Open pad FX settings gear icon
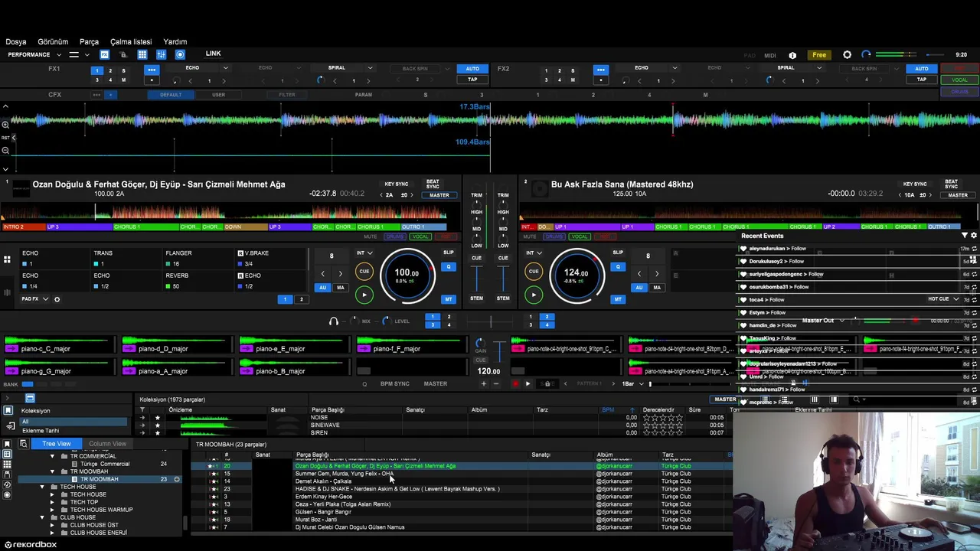 [57, 299]
